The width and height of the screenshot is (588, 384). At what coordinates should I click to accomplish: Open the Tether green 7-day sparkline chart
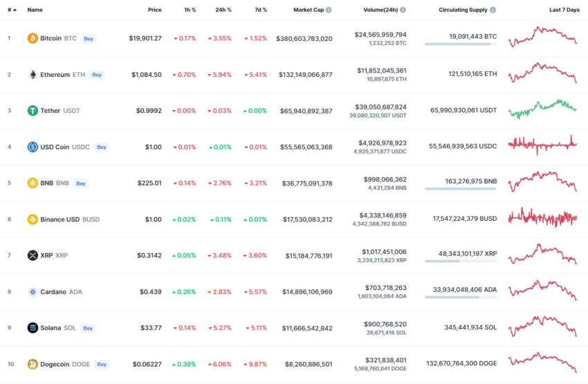pos(542,109)
